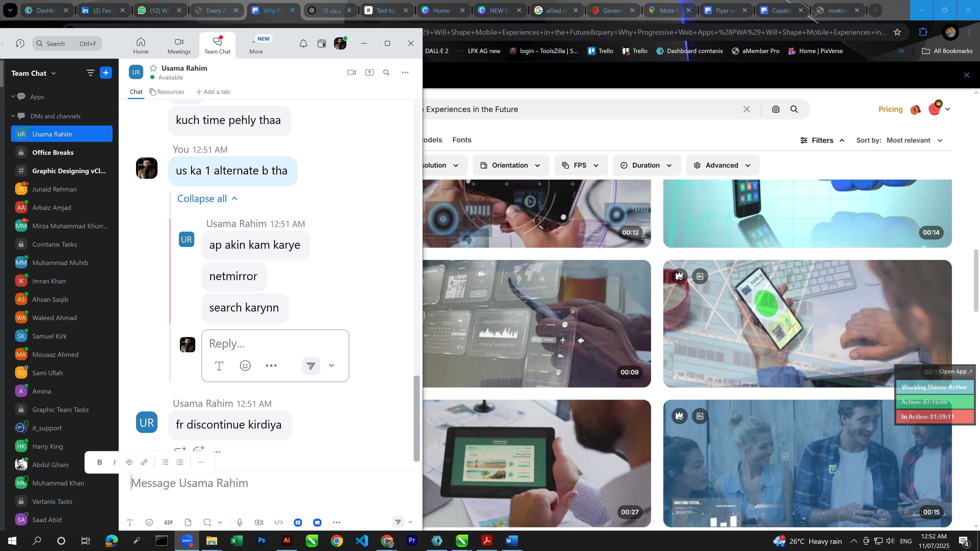Click Fonts category tab
980x551 pixels.
pyautogui.click(x=461, y=140)
